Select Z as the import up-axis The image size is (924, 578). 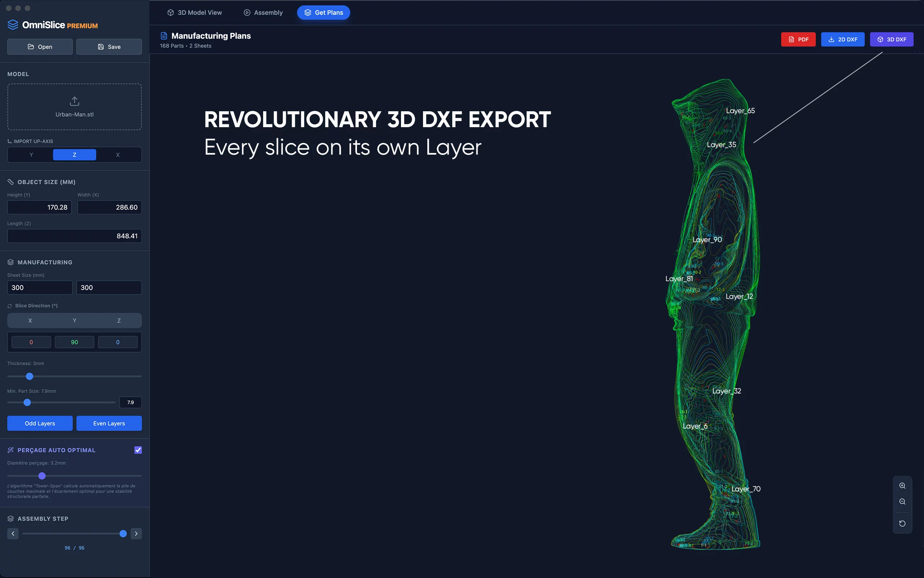(x=74, y=155)
